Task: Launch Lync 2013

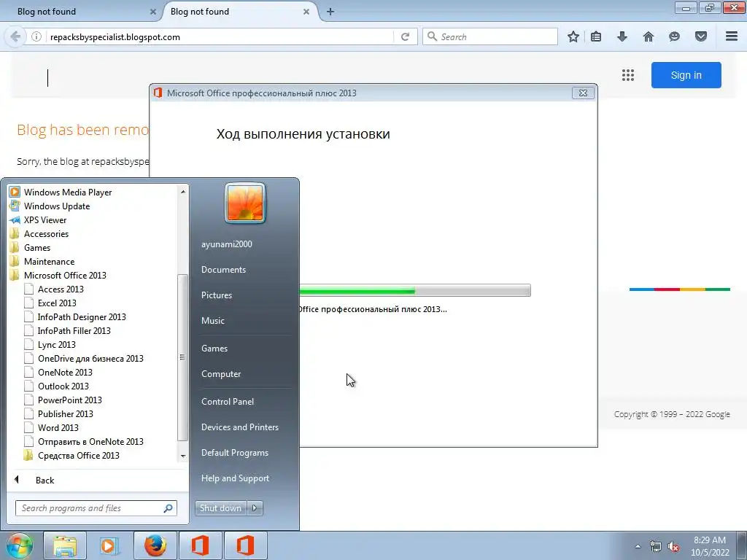Action: pyautogui.click(x=56, y=344)
